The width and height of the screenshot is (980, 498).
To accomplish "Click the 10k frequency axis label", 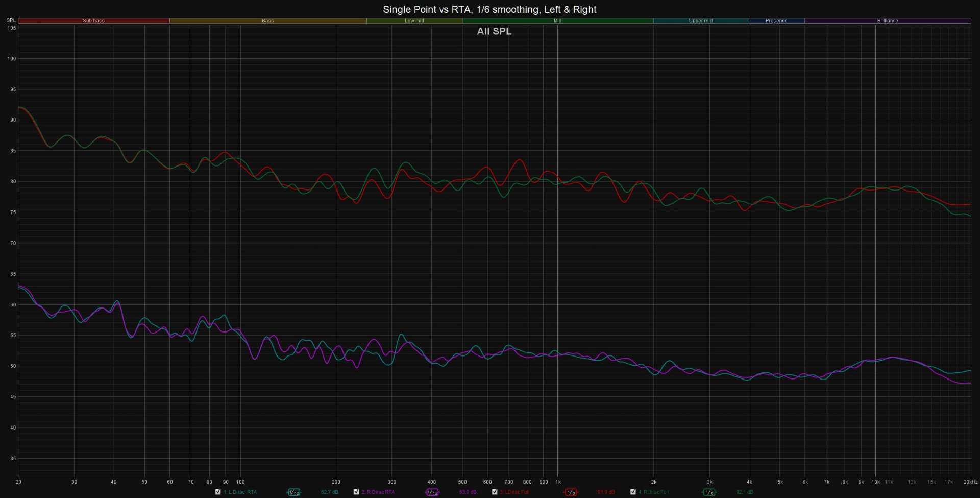I will point(876,482).
